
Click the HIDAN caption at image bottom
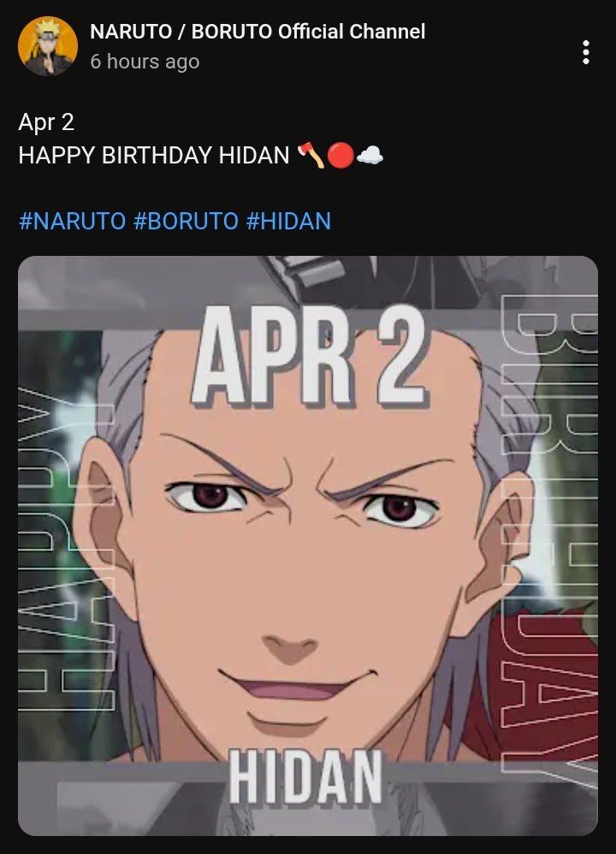tap(305, 777)
